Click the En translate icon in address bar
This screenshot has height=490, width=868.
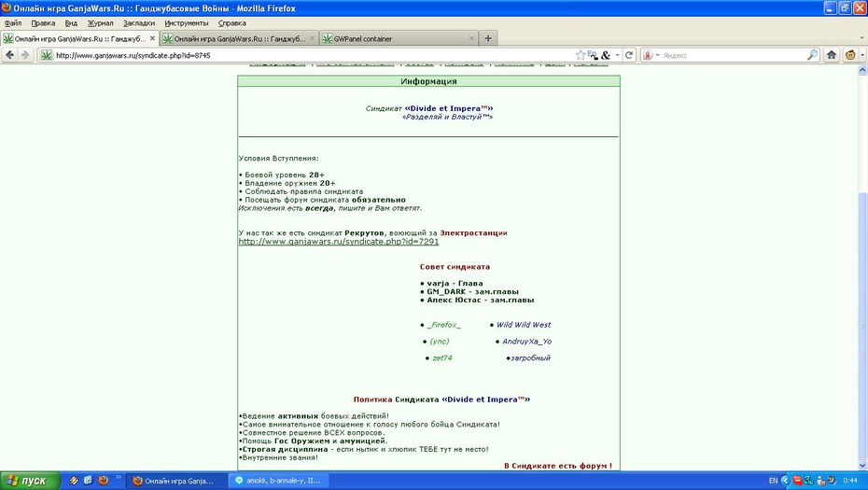[593, 55]
